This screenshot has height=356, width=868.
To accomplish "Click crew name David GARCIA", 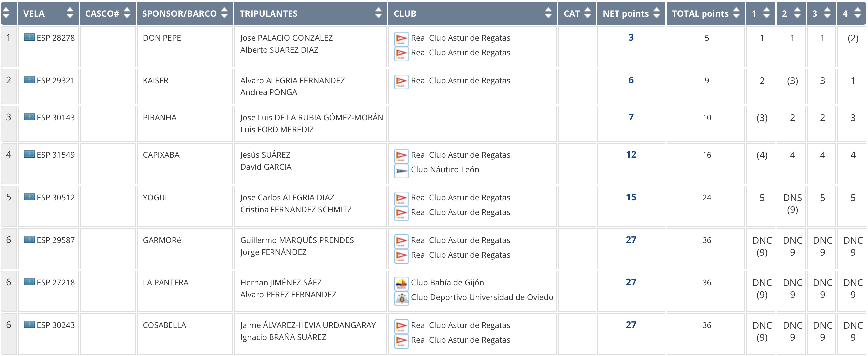I will click(266, 167).
